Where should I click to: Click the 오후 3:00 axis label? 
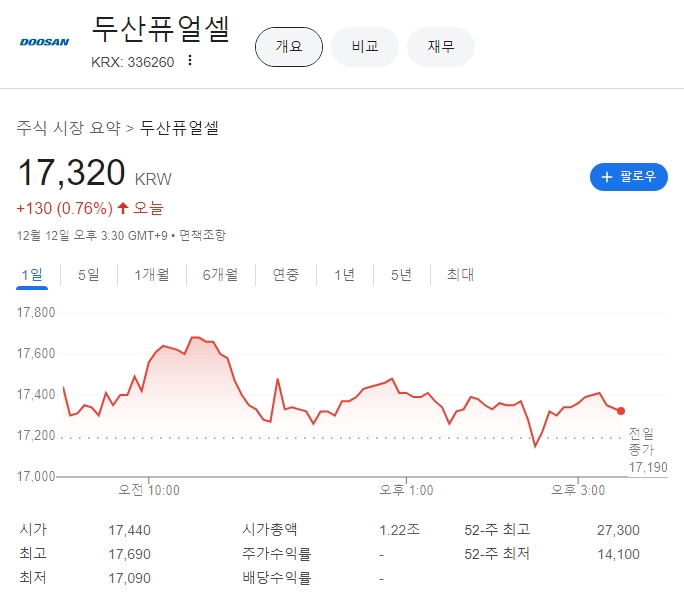tap(578, 490)
